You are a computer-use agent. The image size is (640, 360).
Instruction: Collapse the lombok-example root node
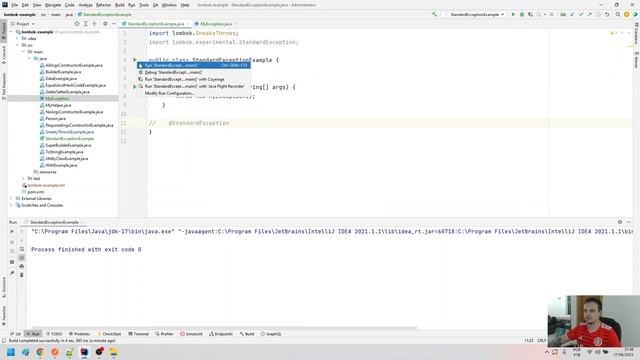[x=12, y=32]
